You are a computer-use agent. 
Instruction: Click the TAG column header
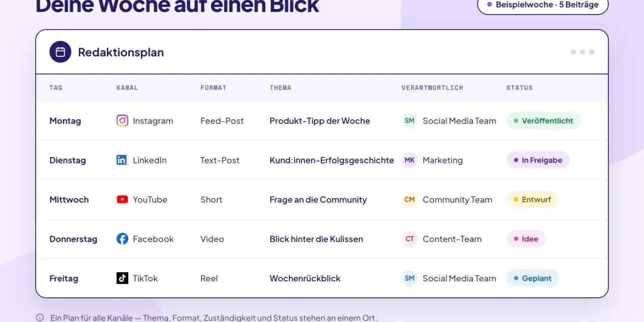(x=56, y=88)
